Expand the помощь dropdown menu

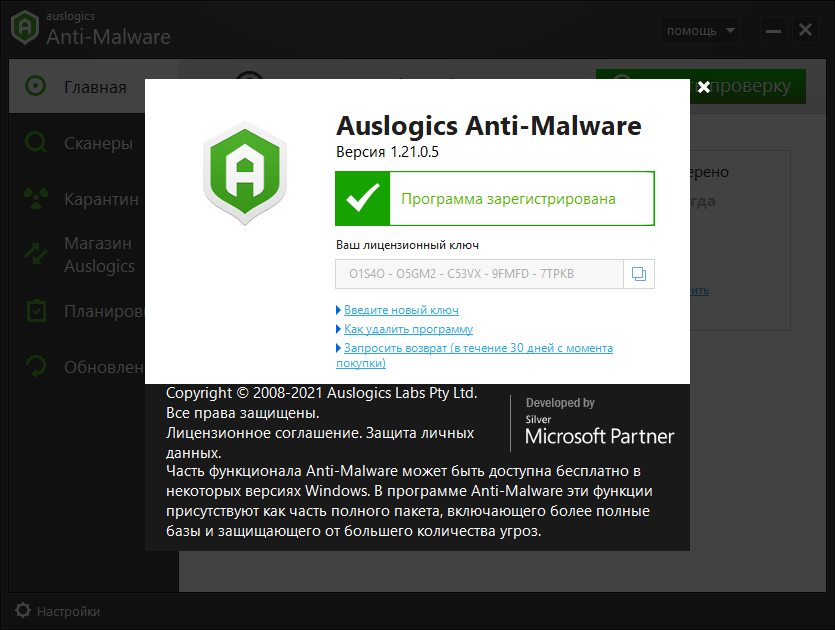coord(700,30)
